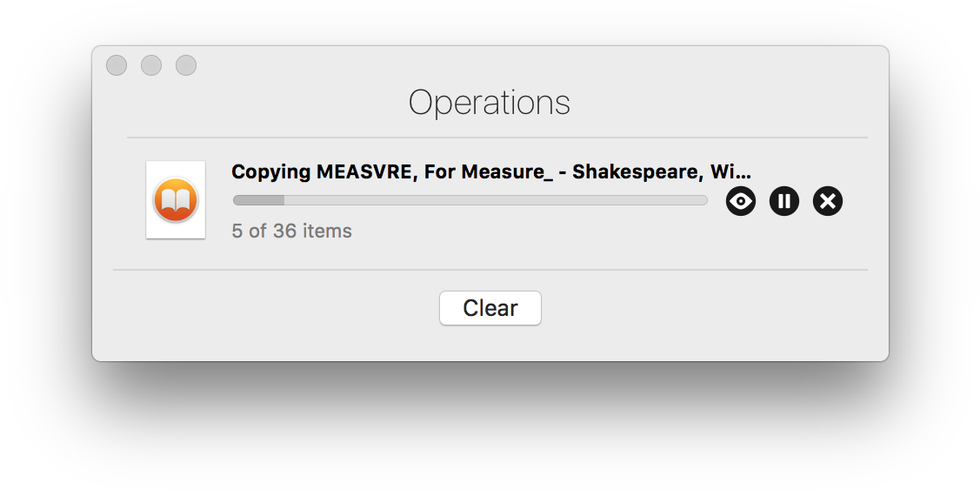Click the separator line below the Operations heading

coord(497,138)
